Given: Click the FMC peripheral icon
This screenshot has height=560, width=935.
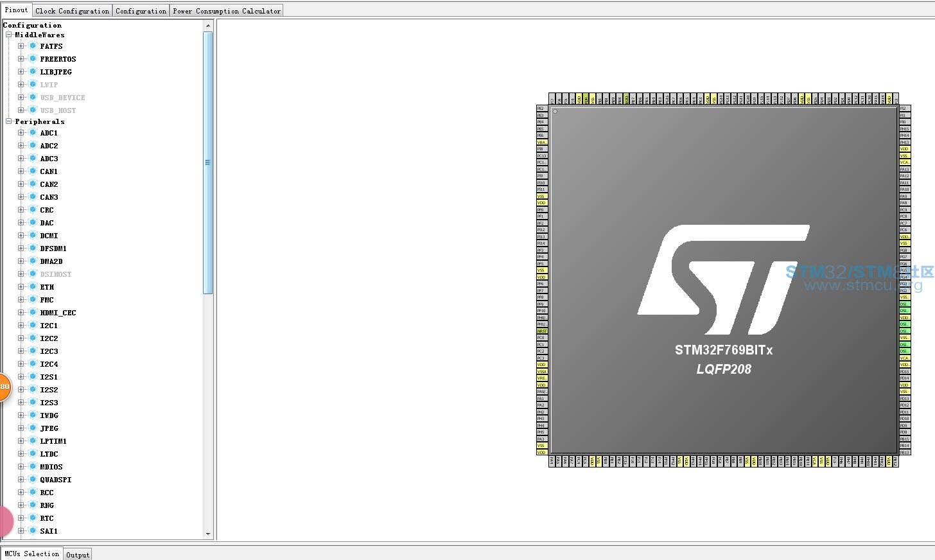Looking at the screenshot, I should pos(33,300).
